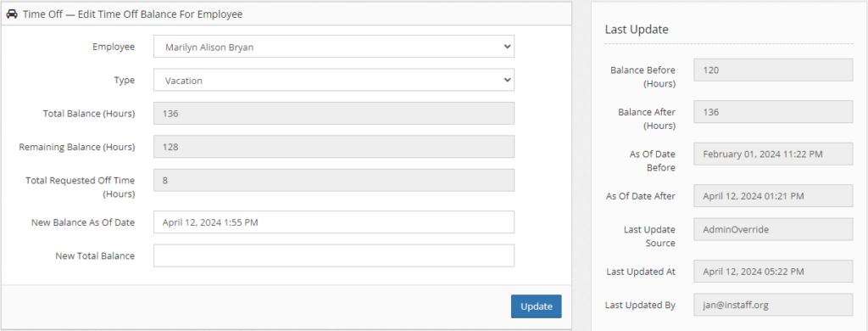
Task: Click the Balance After (Hours) field showing 136
Action: pyautogui.click(x=773, y=111)
